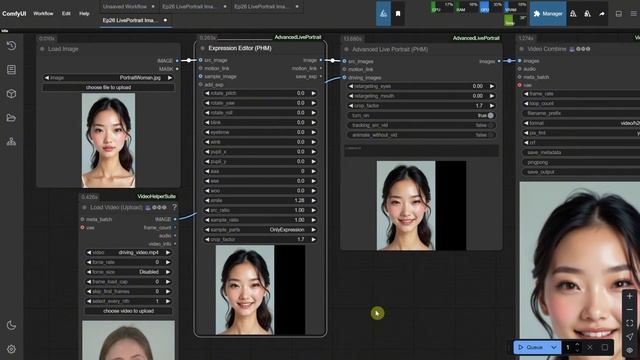Adjust the eyebrow value slider
Viewport: 640px width, 360px height.
(x=260, y=132)
